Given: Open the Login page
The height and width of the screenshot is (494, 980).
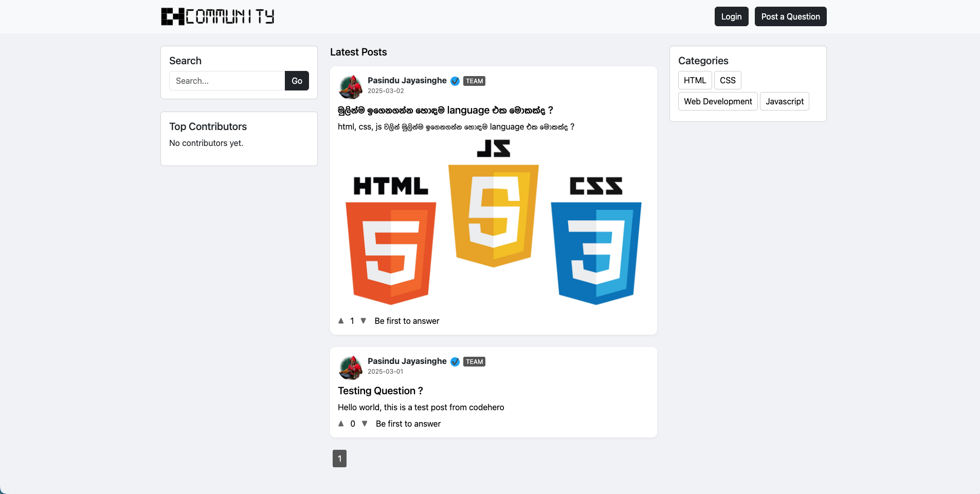Looking at the screenshot, I should point(731,16).
